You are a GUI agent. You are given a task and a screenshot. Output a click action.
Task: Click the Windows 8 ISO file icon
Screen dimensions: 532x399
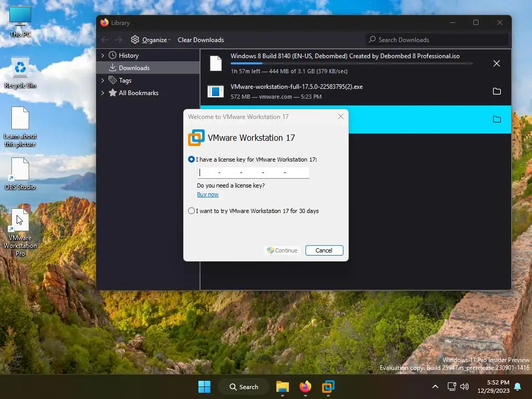pyautogui.click(x=216, y=63)
